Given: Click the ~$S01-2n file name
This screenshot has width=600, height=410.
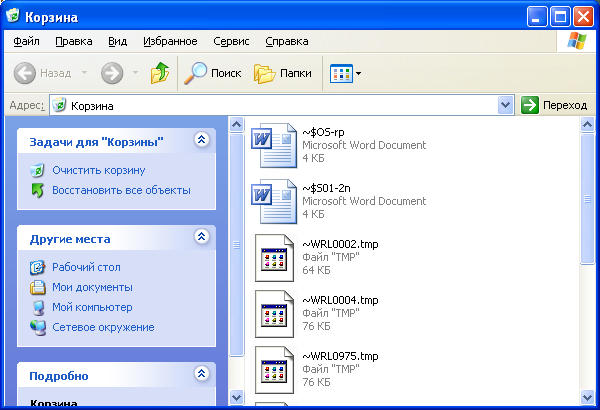Looking at the screenshot, I should point(326,188).
